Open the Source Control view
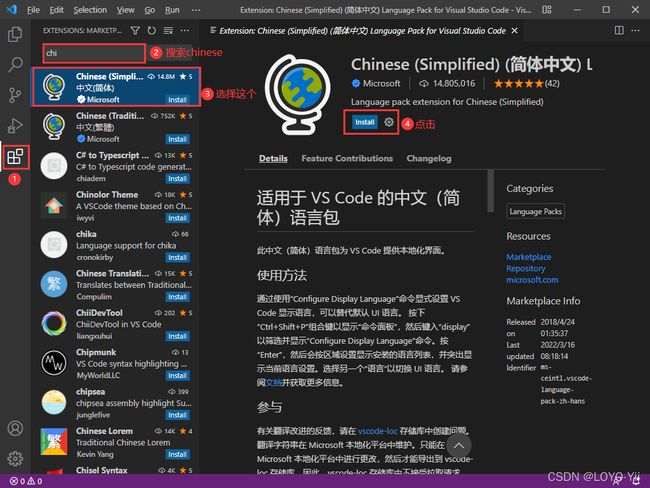650x488 pixels. pos(15,95)
